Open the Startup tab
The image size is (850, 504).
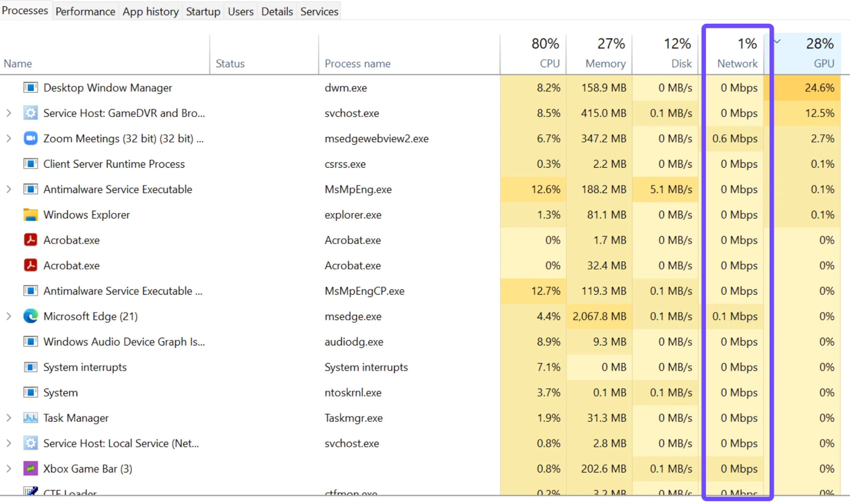203,11
